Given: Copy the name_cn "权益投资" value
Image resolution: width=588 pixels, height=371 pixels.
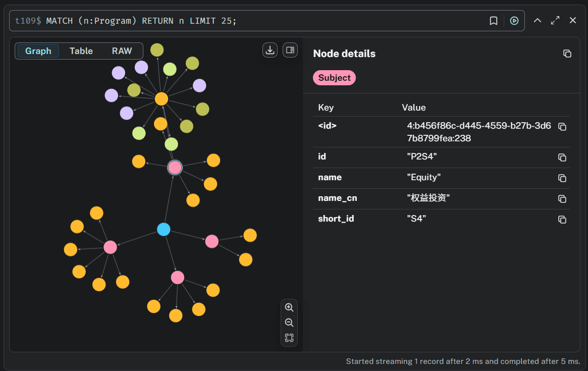Looking at the screenshot, I should 562,198.
